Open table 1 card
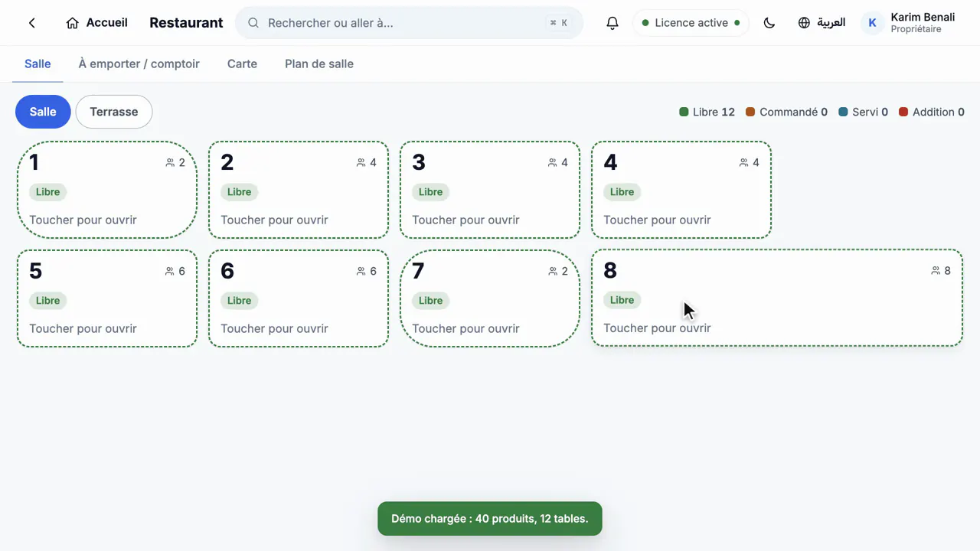Screen dimensions: 980x551 (107, 190)
